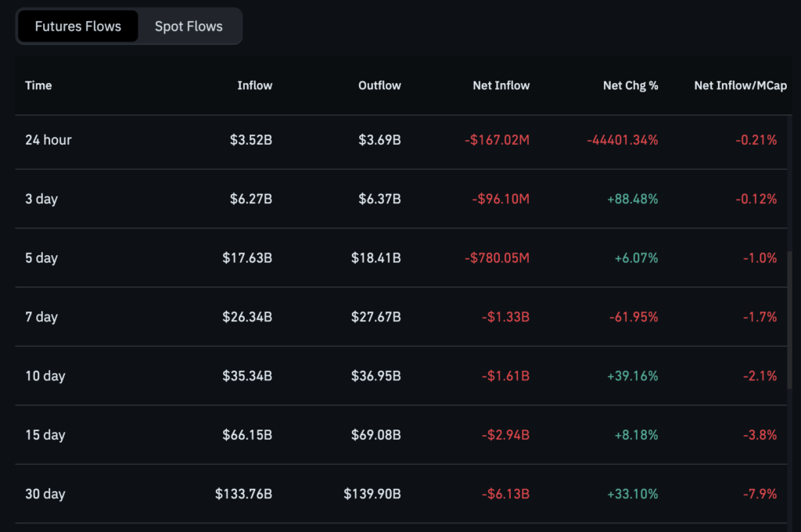Switch to the Spot Flows tab

click(189, 26)
